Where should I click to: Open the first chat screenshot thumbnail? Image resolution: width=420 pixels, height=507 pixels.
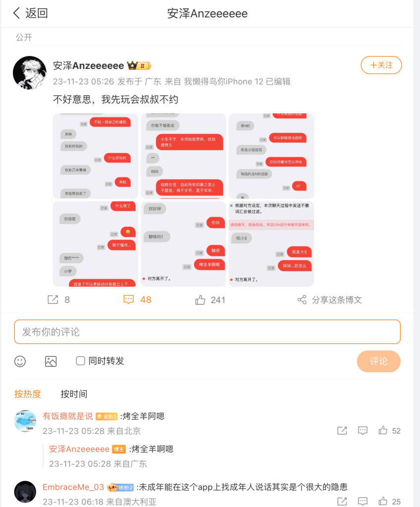click(x=96, y=156)
